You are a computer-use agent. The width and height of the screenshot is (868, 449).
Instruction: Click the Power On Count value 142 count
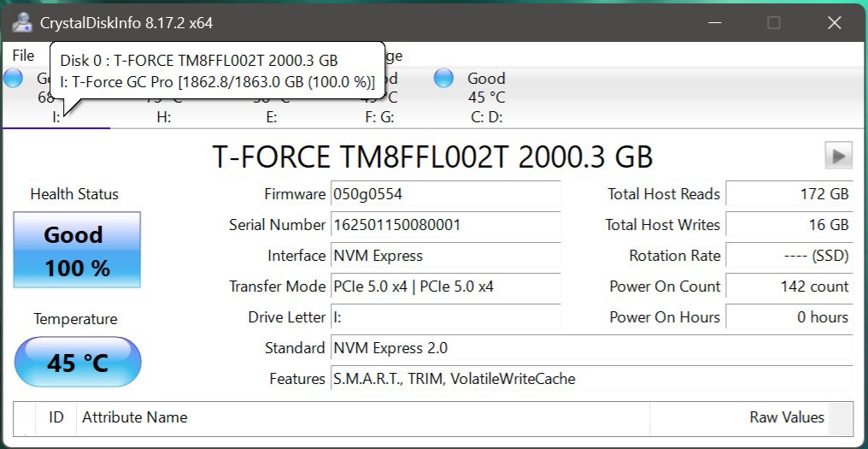tap(789, 287)
